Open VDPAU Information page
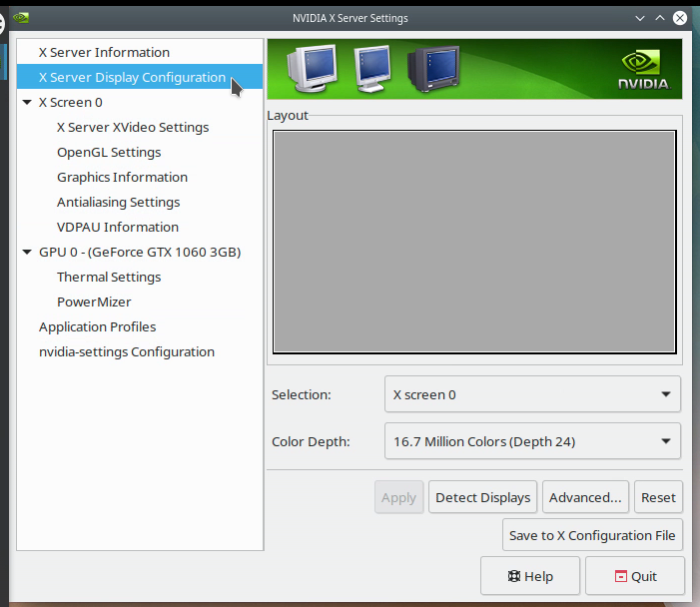Image resolution: width=700 pixels, height=607 pixels. tap(140, 228)
